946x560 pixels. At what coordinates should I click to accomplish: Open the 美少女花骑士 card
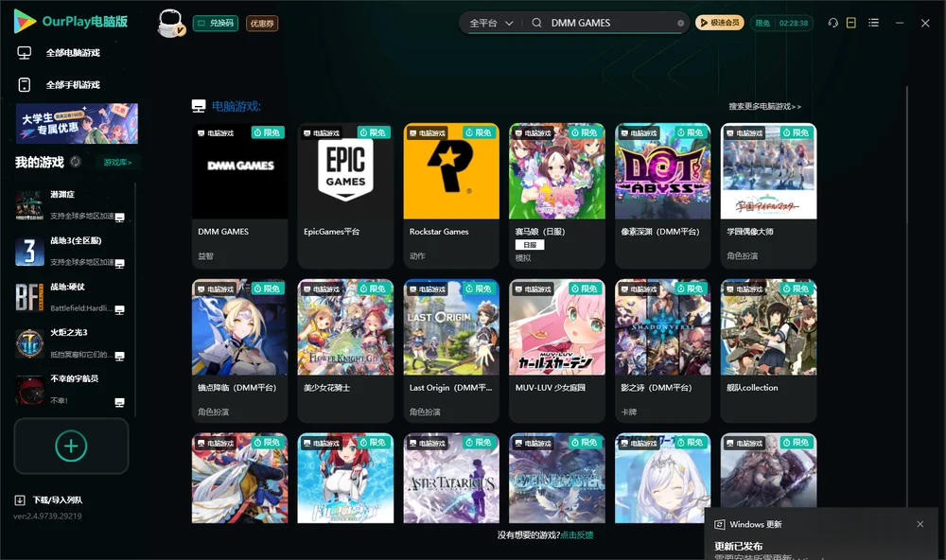[x=345, y=351]
